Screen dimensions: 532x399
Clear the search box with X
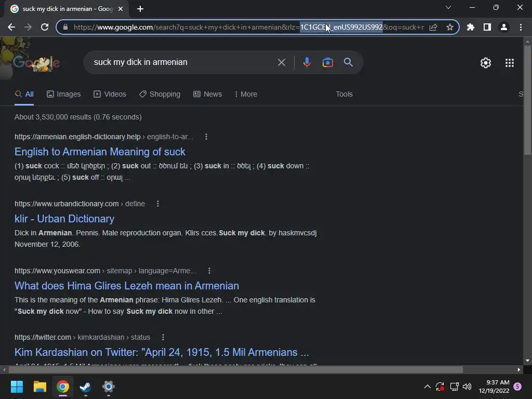tap(282, 62)
